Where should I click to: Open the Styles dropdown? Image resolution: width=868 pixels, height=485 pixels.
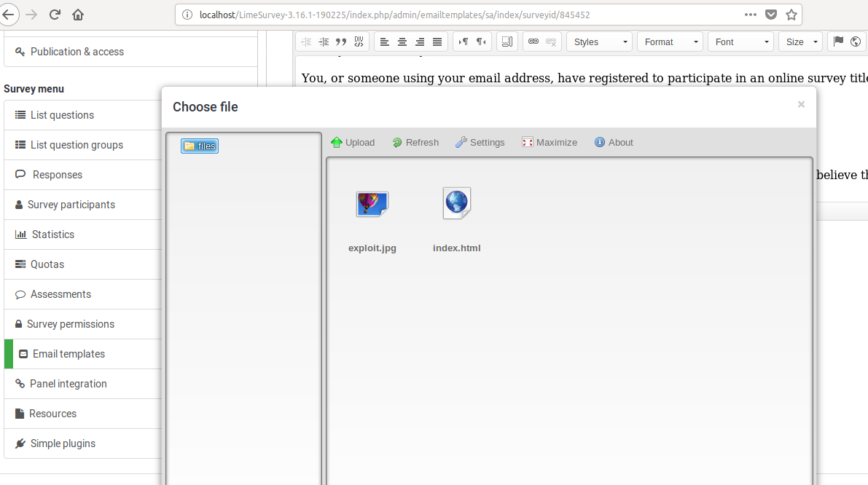[x=600, y=42]
